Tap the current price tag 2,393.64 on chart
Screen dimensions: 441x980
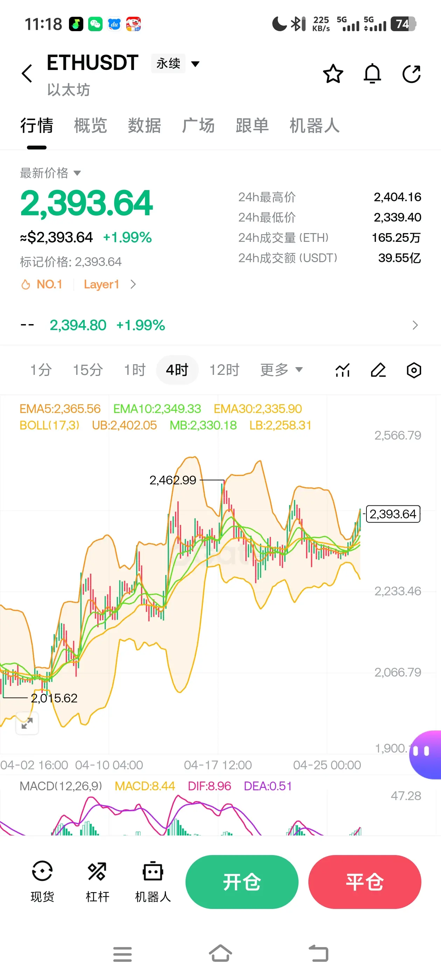click(393, 514)
